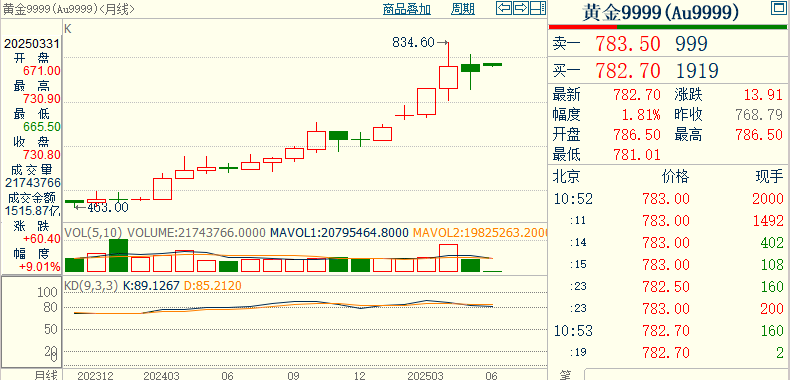Select the large red candle near 463.00 low
Screen dimensions: 790x380
[x=162, y=188]
